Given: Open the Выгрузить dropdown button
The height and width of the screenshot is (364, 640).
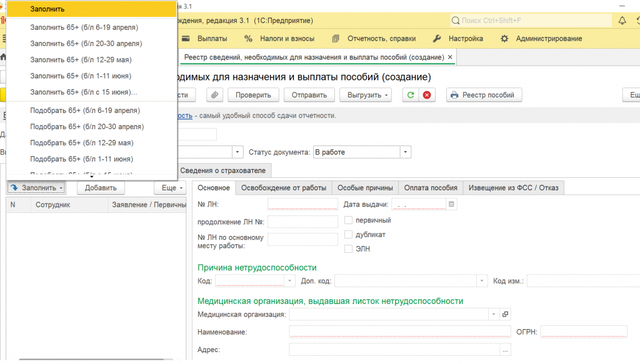Looking at the screenshot, I should click(x=365, y=95).
